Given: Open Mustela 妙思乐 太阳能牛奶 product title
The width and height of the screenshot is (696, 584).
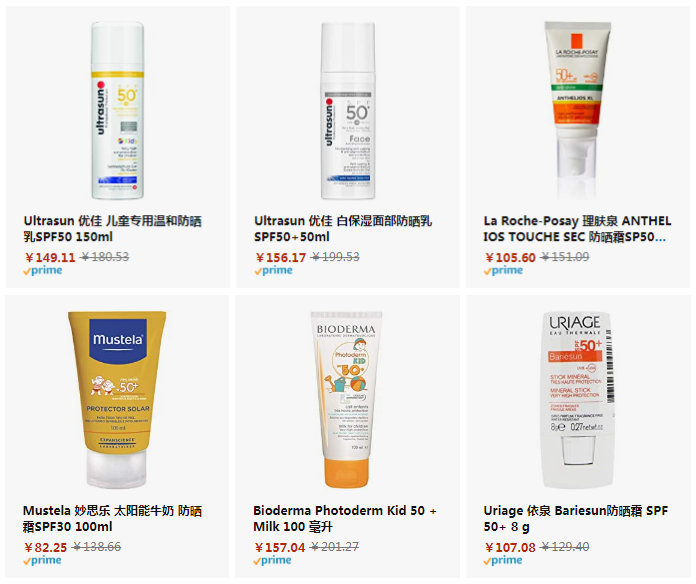Looking at the screenshot, I should pyautogui.click(x=112, y=518).
